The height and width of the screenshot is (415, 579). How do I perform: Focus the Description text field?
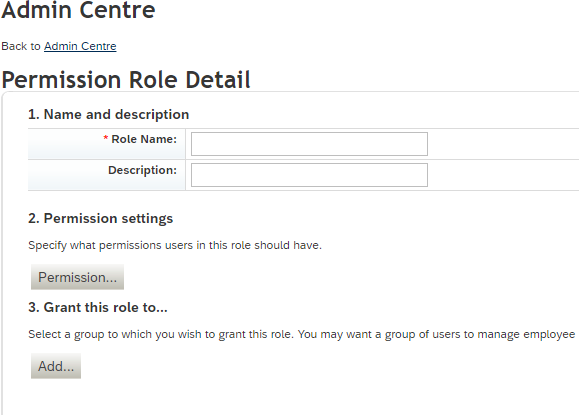[x=309, y=175]
